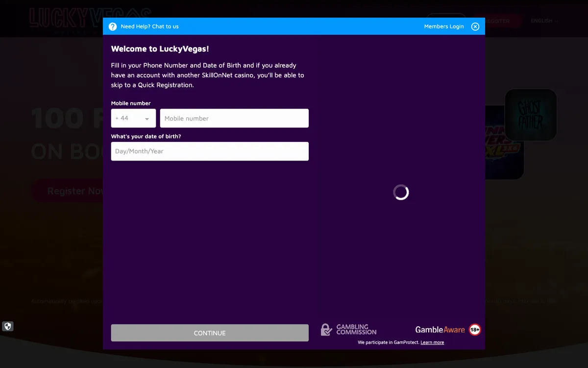The image size is (588, 368).
Task: Click the help question mark icon
Action: (113, 26)
